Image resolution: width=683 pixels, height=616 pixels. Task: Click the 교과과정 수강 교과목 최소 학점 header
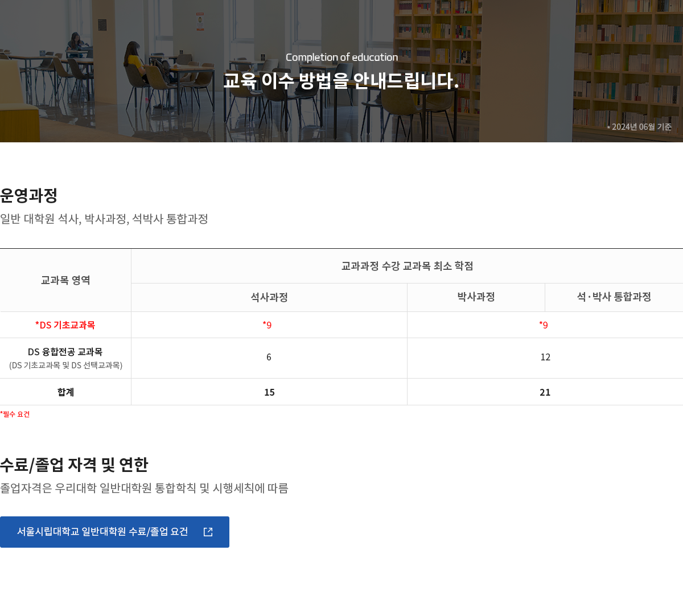click(407, 266)
